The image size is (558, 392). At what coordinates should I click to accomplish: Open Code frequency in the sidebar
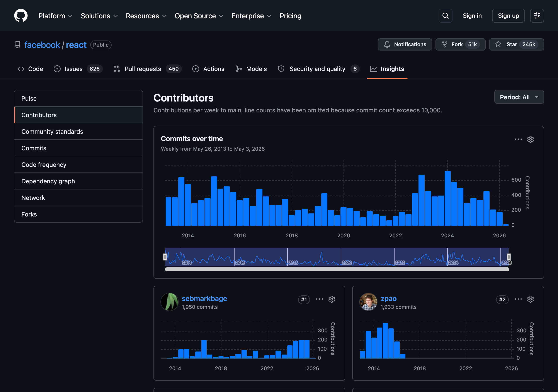[x=78, y=164]
